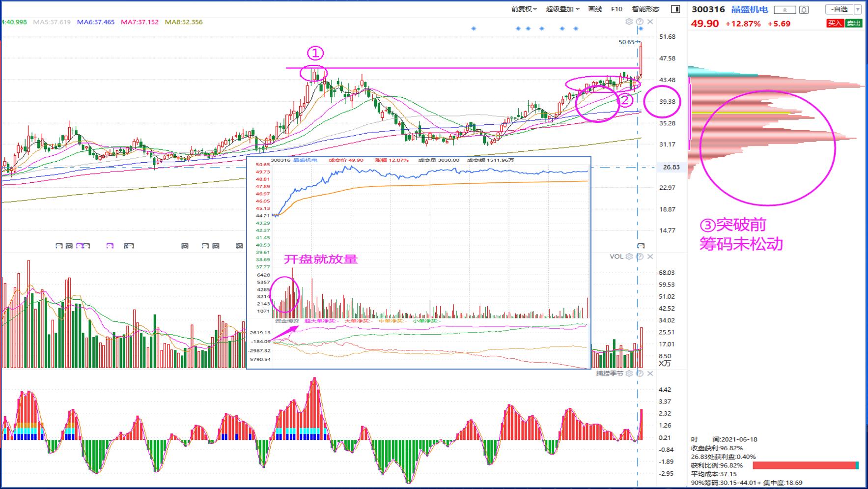Open 捕捞季节 indicator settings gear

(629, 374)
